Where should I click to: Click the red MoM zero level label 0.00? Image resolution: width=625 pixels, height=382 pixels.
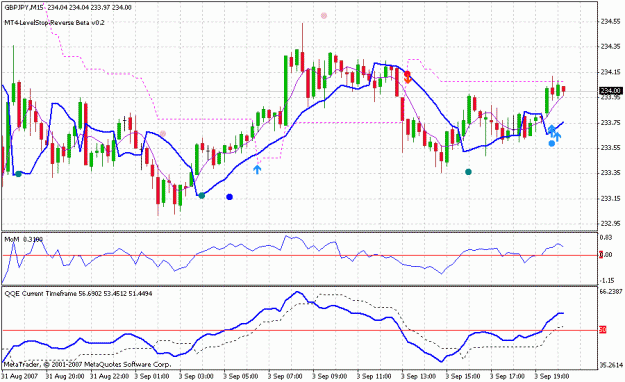point(606,254)
